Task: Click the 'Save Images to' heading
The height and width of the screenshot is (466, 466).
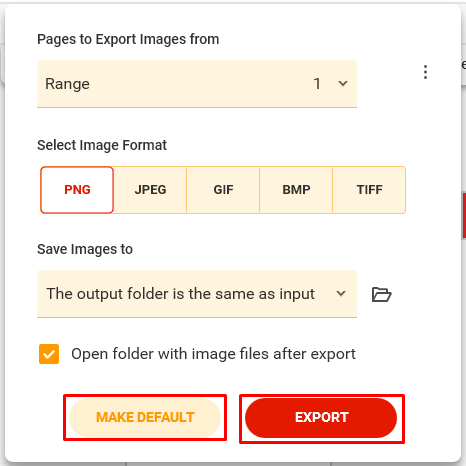Action: coord(85,249)
